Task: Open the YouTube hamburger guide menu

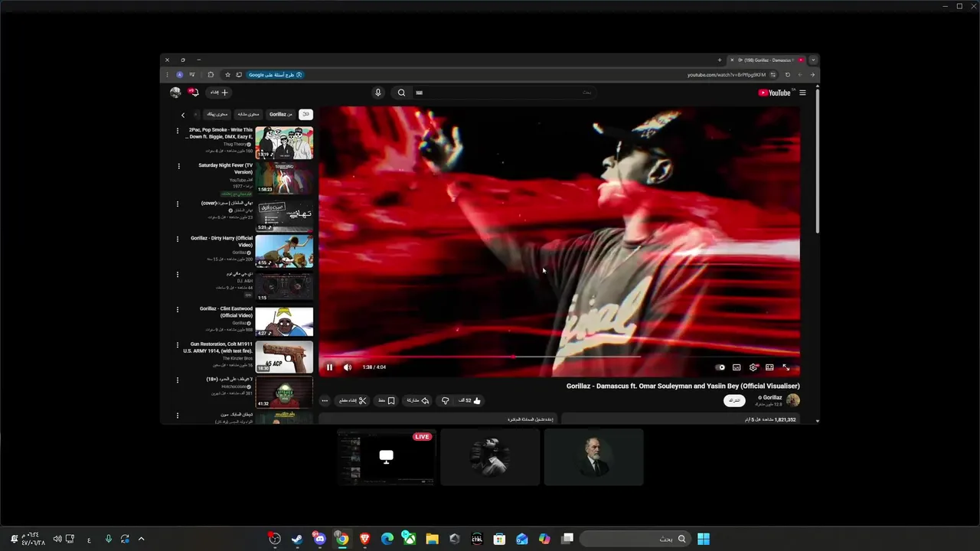Action: pos(802,93)
